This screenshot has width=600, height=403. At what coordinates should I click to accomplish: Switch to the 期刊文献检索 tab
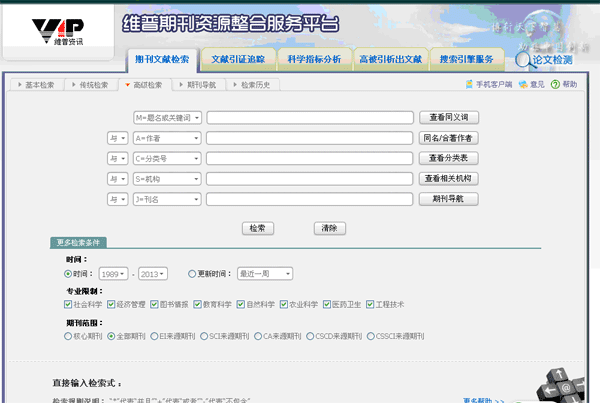click(162, 59)
